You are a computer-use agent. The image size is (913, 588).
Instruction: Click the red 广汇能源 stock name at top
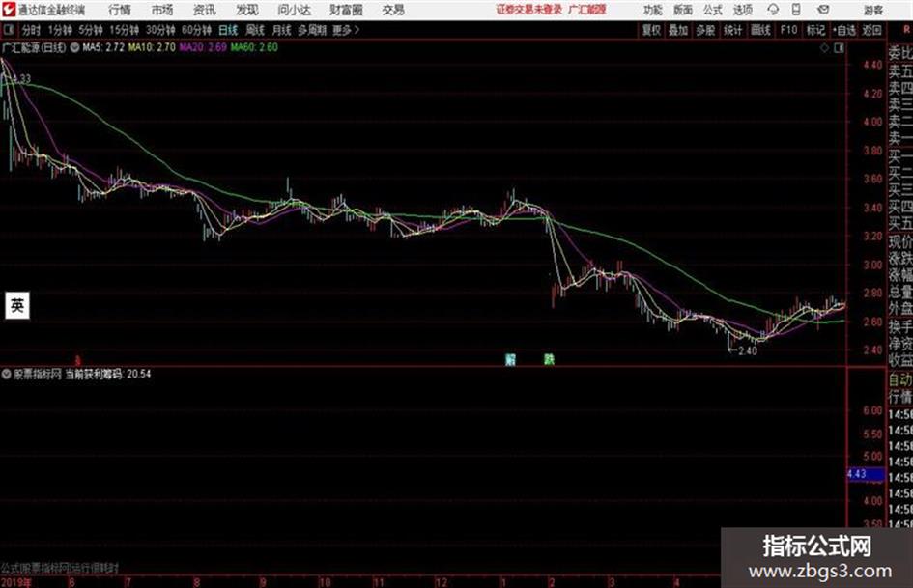point(587,10)
